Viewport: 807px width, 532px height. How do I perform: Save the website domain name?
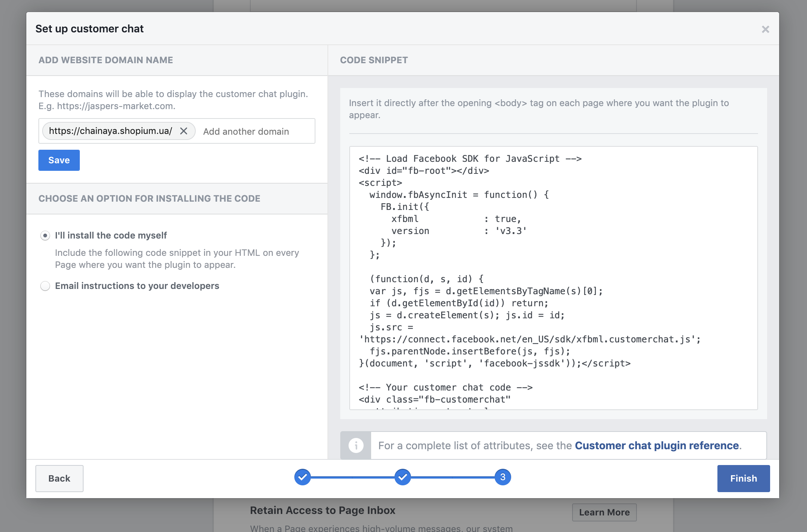tap(59, 160)
